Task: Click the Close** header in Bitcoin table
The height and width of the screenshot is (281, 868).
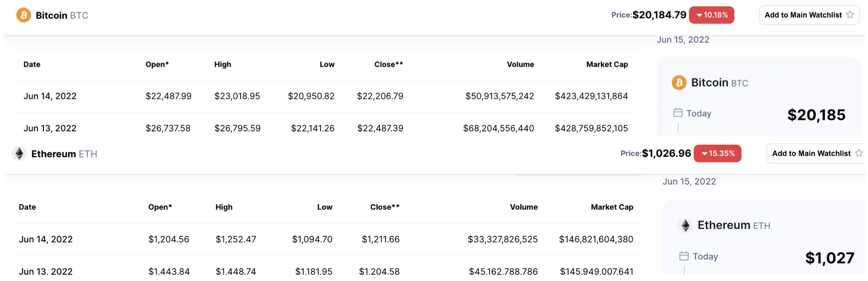Action: tap(388, 64)
